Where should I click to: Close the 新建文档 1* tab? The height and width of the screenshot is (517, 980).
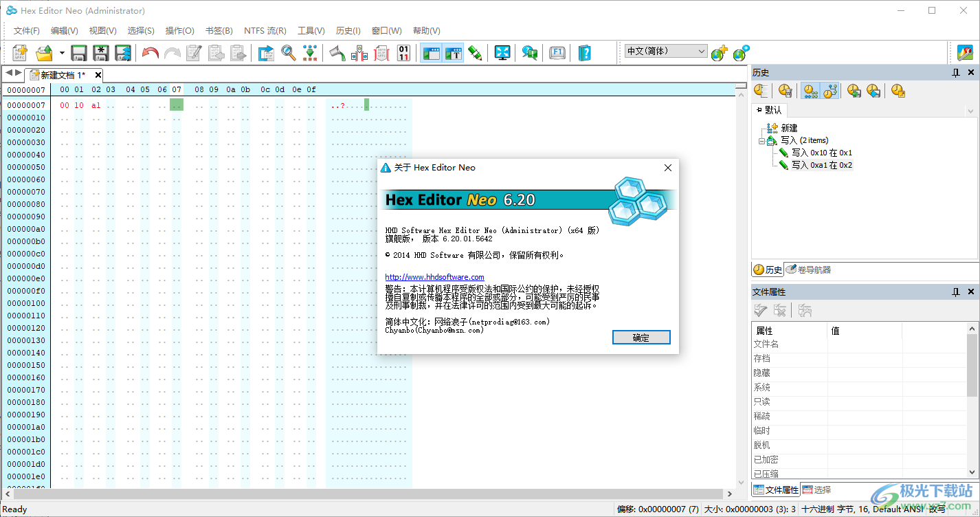[x=98, y=75]
